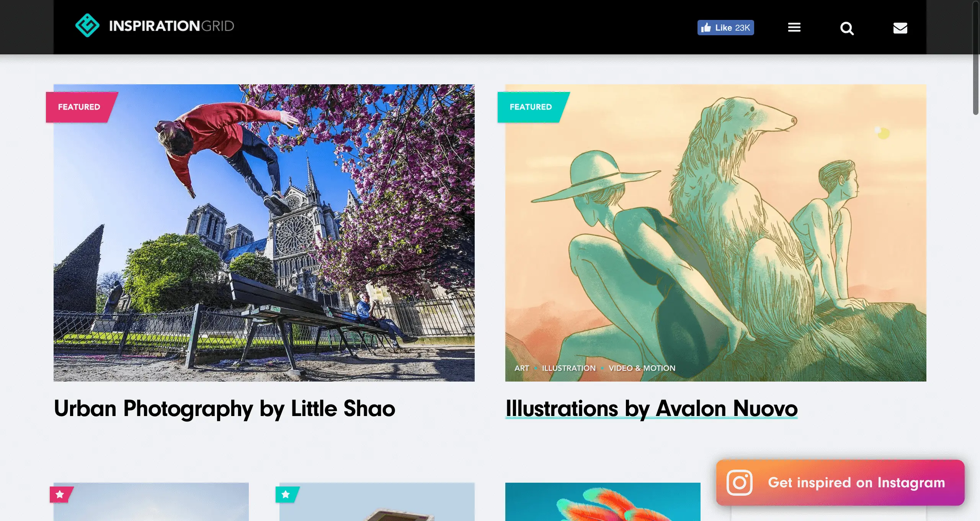This screenshot has height=521, width=980.
Task: Open search with the magnifying glass icon
Action: pyautogui.click(x=847, y=28)
